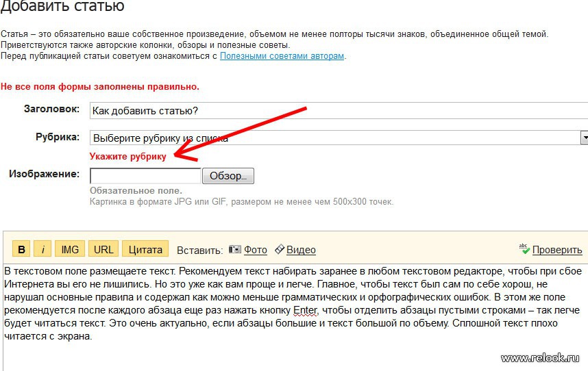
Task: Click the Изображение: field label
Action: point(45,174)
